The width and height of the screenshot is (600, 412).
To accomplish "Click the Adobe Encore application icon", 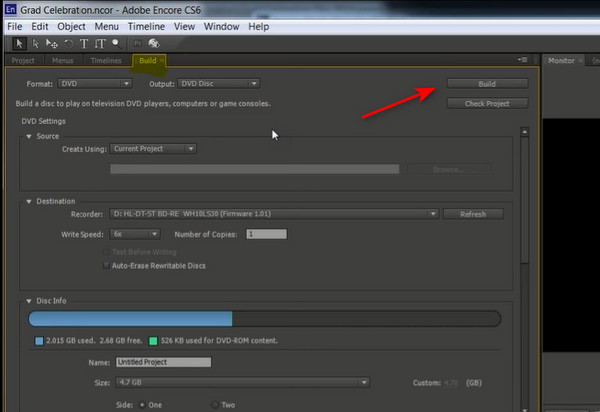I will point(10,9).
